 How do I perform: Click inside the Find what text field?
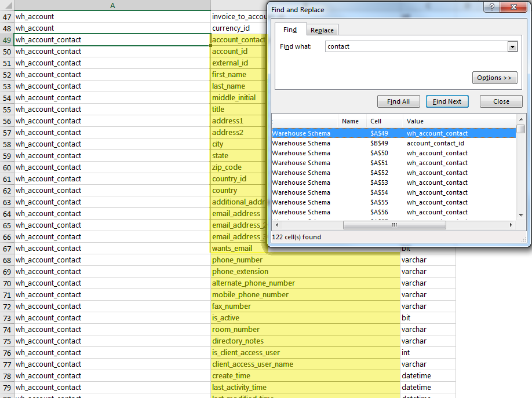[x=415, y=46]
